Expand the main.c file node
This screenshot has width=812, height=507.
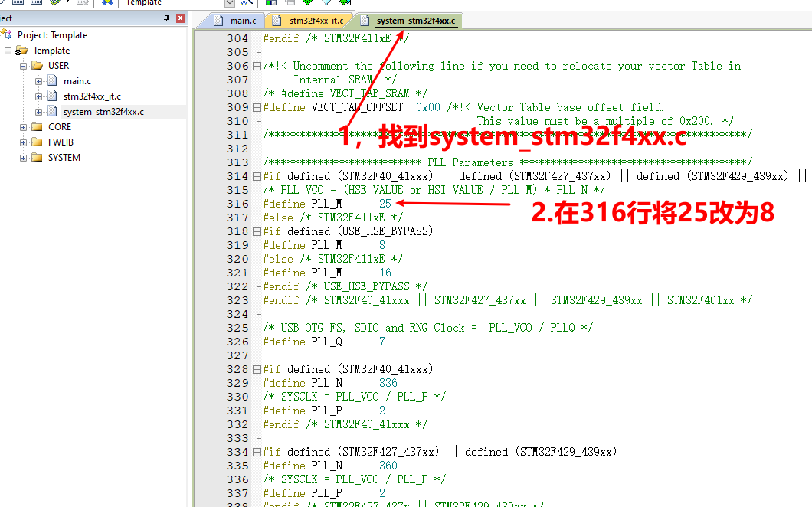39,81
